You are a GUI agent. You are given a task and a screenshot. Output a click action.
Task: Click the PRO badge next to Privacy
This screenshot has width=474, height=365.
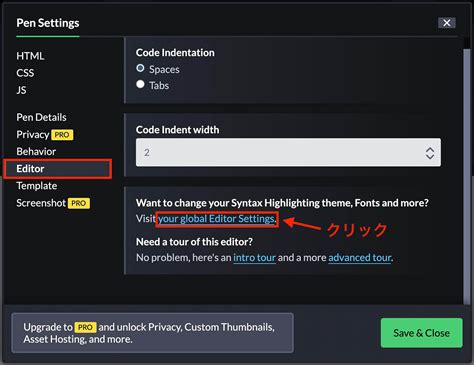click(62, 135)
